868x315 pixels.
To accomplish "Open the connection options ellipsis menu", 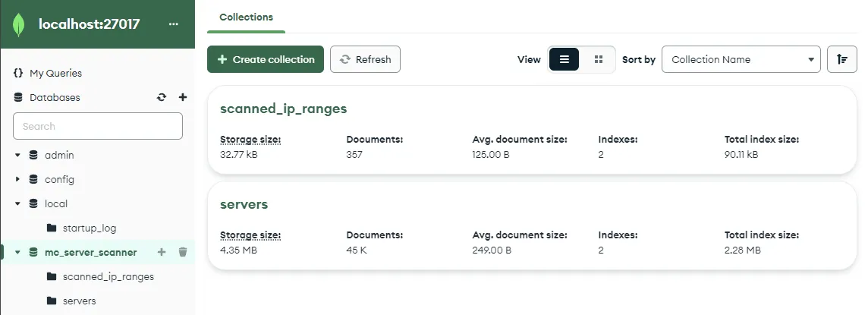I will tap(174, 24).
